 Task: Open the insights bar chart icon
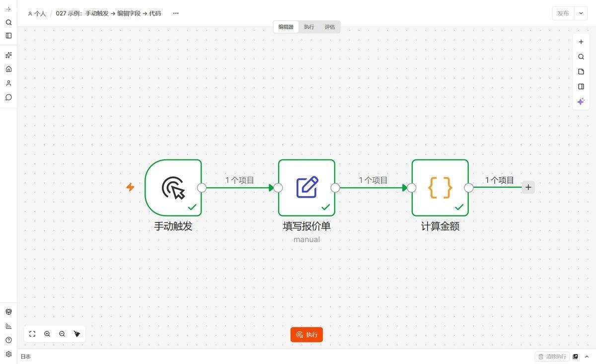click(x=8, y=326)
